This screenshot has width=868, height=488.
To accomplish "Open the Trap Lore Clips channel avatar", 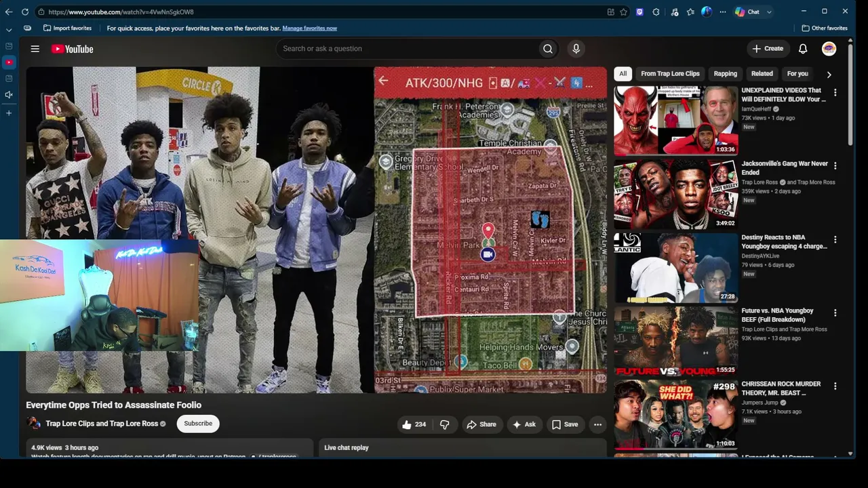I will pos(33,424).
